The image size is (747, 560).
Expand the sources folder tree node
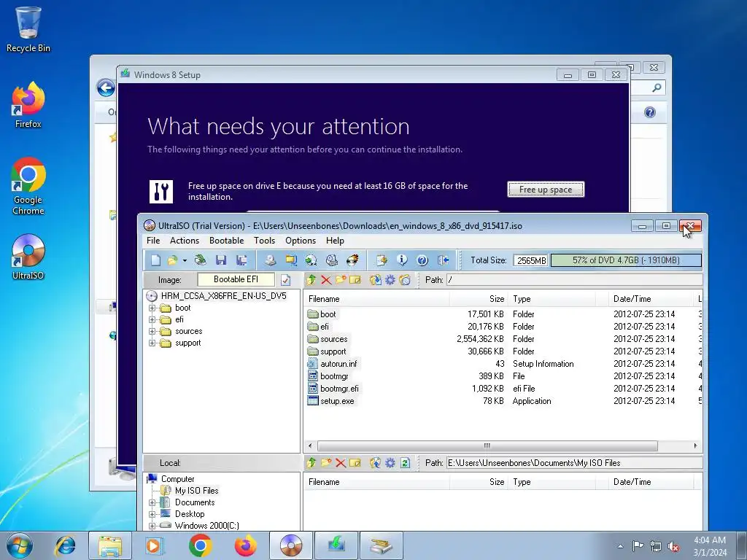(x=152, y=332)
